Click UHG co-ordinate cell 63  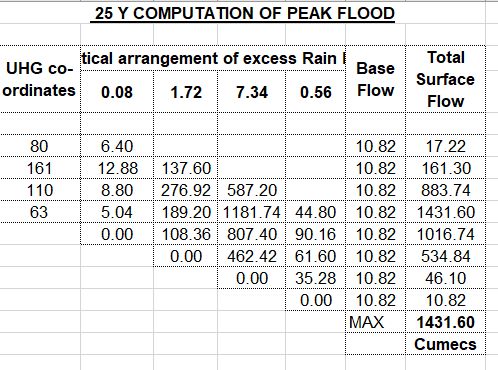(x=39, y=212)
